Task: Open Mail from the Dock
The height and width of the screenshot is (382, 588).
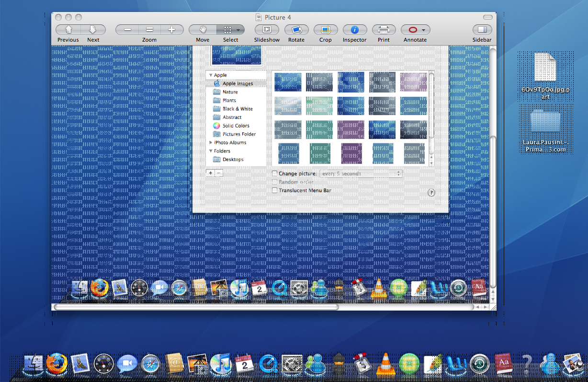Action: 80,364
